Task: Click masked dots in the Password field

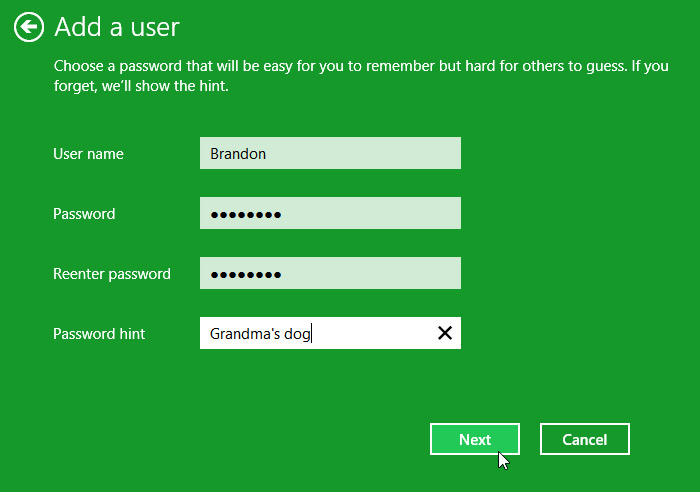Action: pos(245,214)
